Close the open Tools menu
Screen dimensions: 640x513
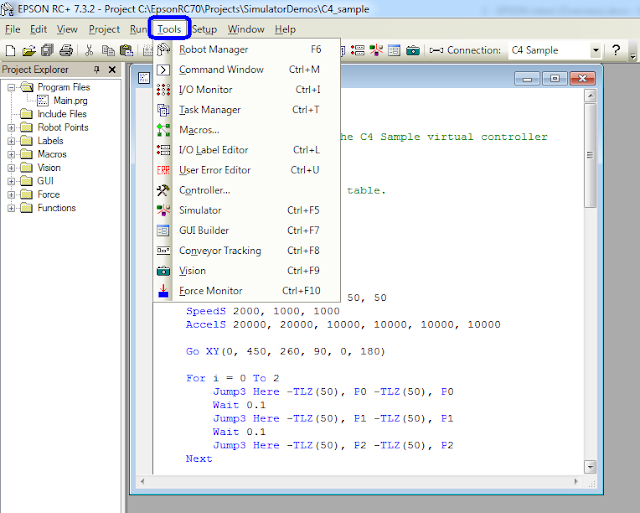point(169,29)
